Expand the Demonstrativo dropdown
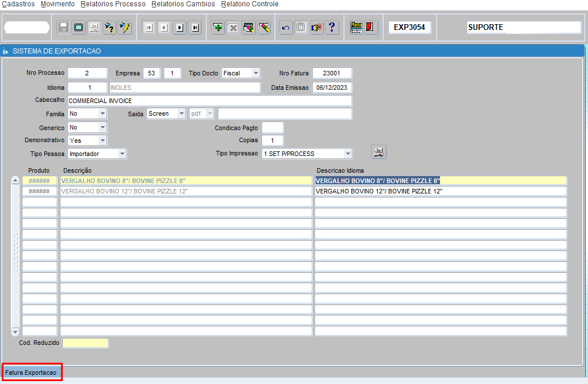 click(102, 140)
